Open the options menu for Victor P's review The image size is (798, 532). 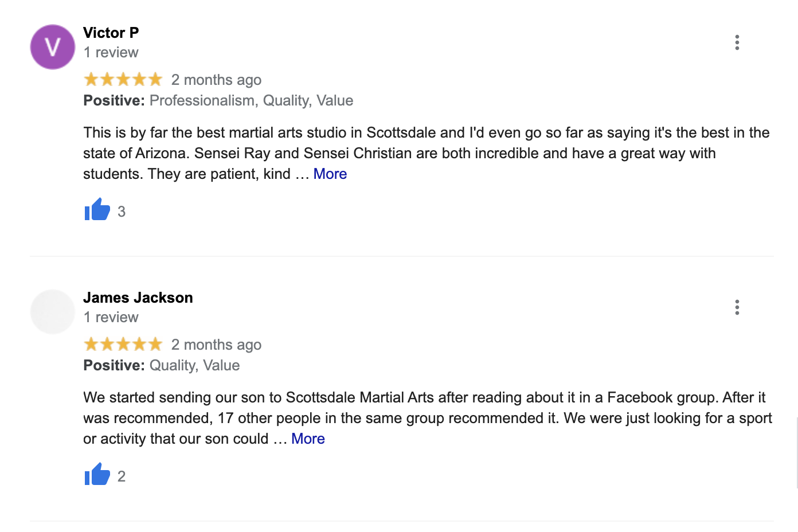737,42
